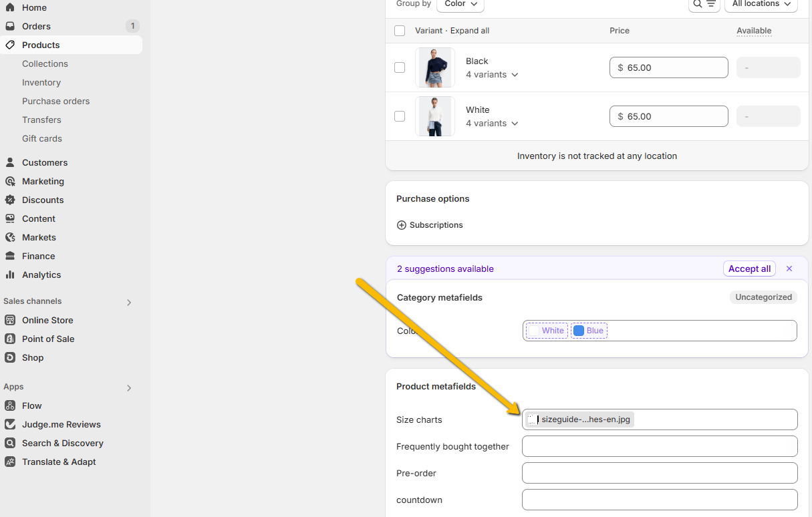Open the All locations dropdown

pos(761,4)
